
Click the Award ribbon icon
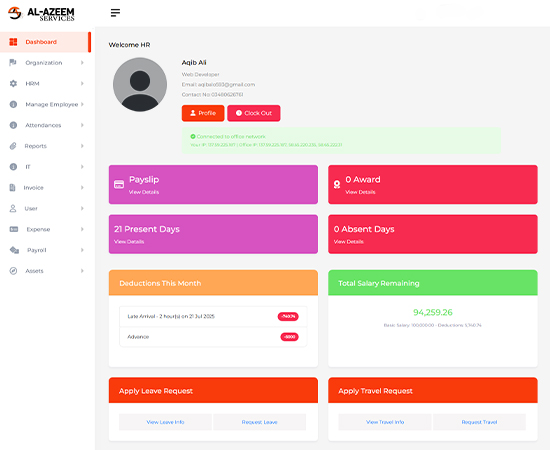337,184
